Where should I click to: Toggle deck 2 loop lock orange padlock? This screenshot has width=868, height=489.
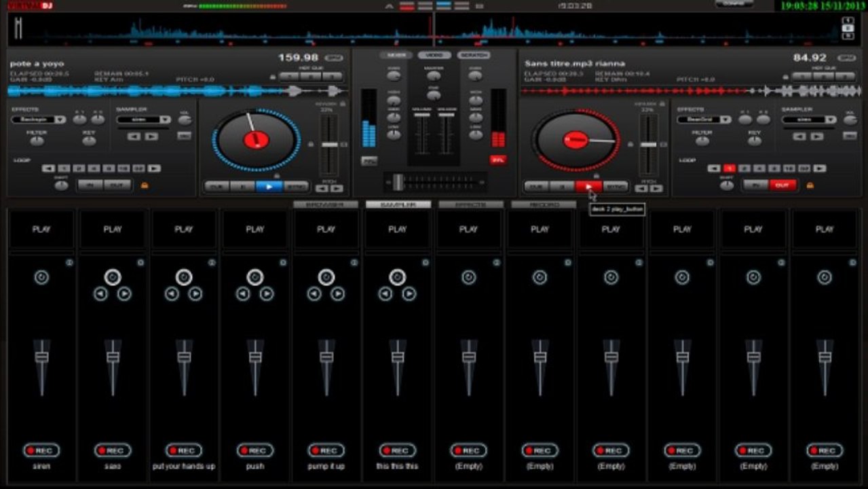810,185
